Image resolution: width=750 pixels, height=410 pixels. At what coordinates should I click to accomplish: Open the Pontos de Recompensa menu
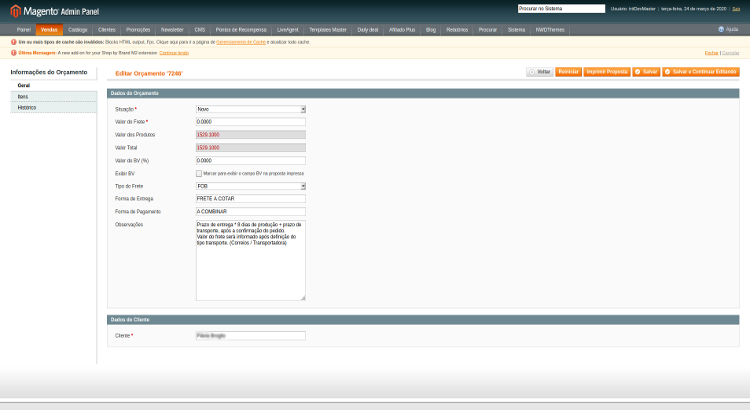point(241,30)
